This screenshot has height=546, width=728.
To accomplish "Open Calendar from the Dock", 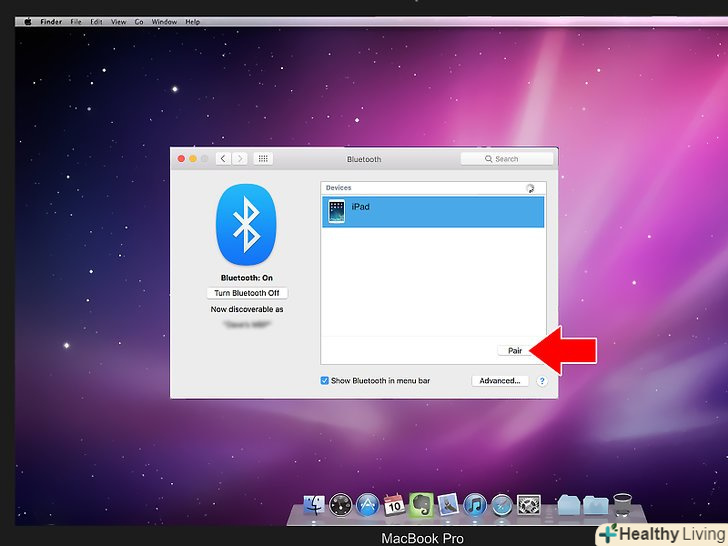I will pyautogui.click(x=395, y=505).
